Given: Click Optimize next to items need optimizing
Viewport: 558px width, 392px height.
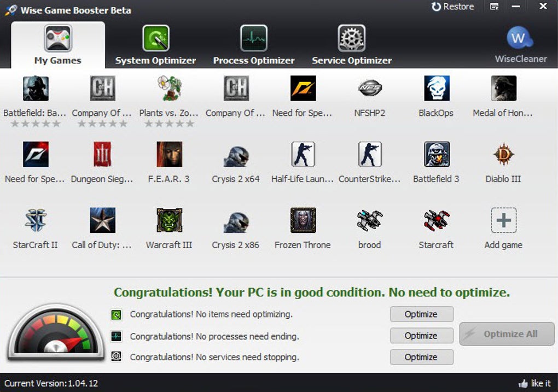Looking at the screenshot, I should click(x=421, y=314).
